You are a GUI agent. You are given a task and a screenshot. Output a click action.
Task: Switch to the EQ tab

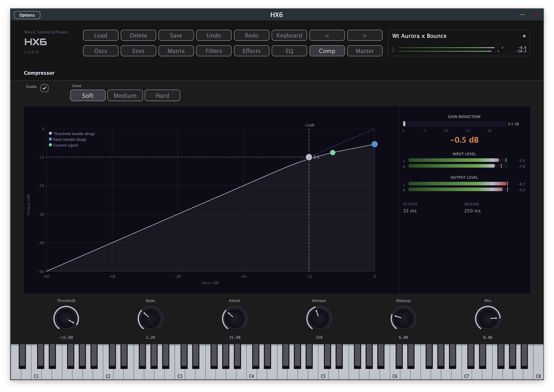(x=289, y=51)
